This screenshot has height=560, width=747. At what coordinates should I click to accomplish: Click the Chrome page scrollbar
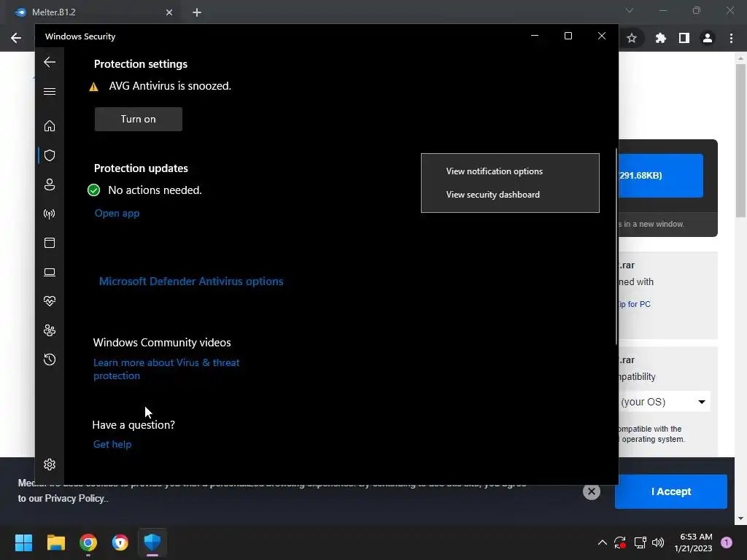point(740,141)
